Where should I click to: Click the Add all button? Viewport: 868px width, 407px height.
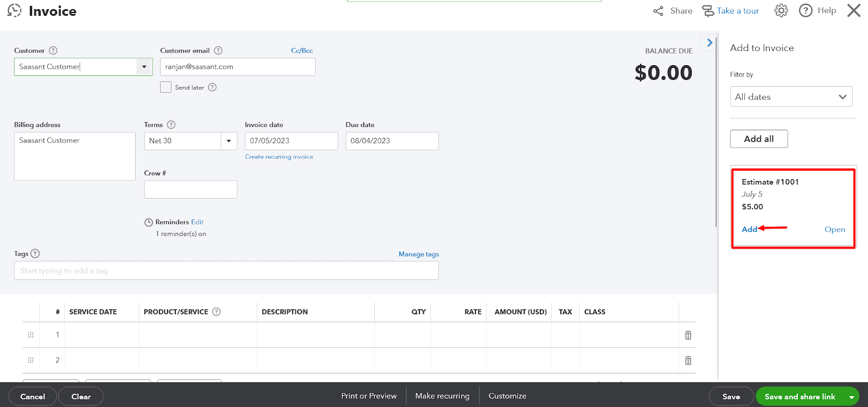click(758, 139)
